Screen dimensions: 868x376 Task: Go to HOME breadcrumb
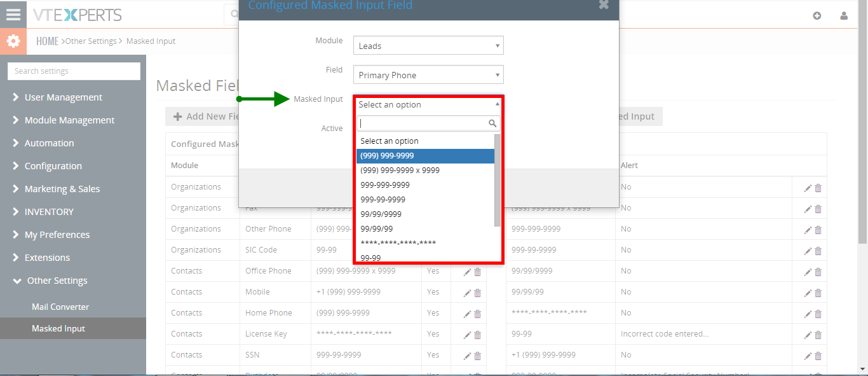(47, 41)
